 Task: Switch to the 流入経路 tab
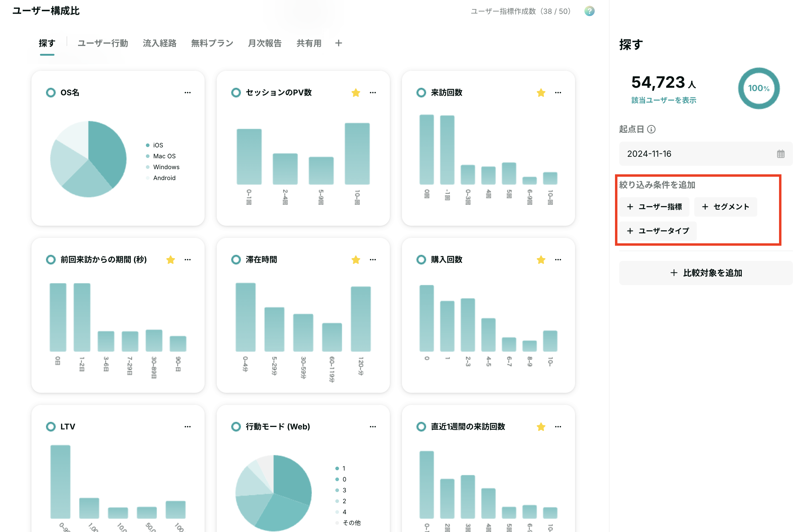pos(159,43)
